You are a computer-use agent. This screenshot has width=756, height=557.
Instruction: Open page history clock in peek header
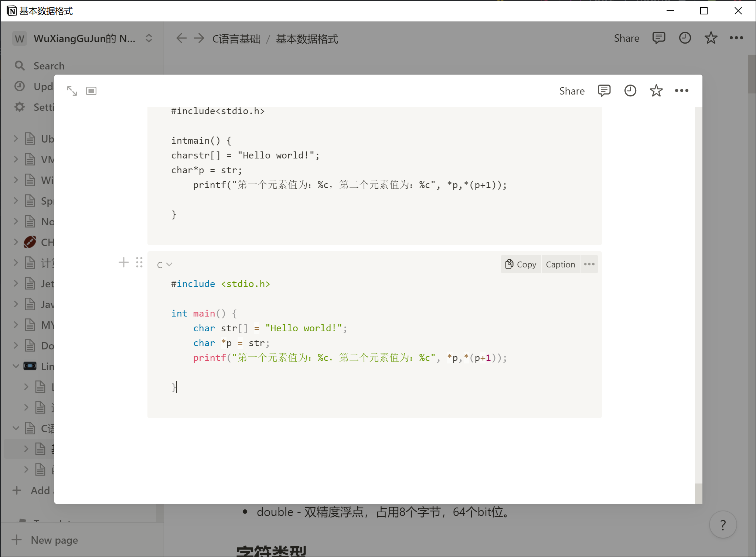tap(630, 91)
